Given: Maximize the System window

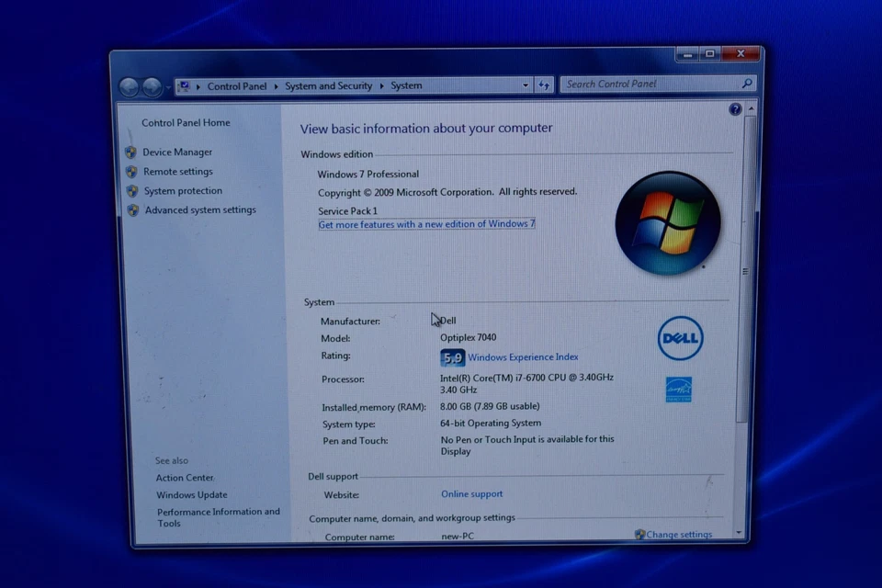Looking at the screenshot, I should (710, 54).
